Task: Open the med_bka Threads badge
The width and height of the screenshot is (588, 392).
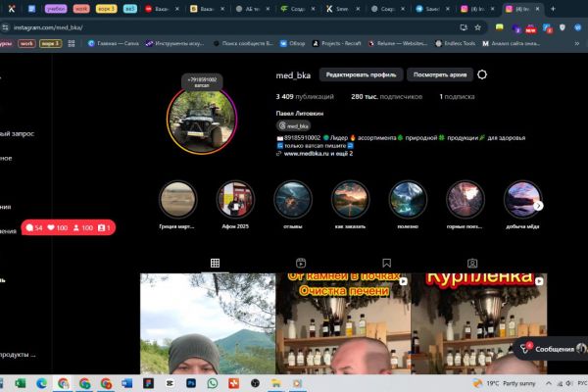Action: pos(294,126)
